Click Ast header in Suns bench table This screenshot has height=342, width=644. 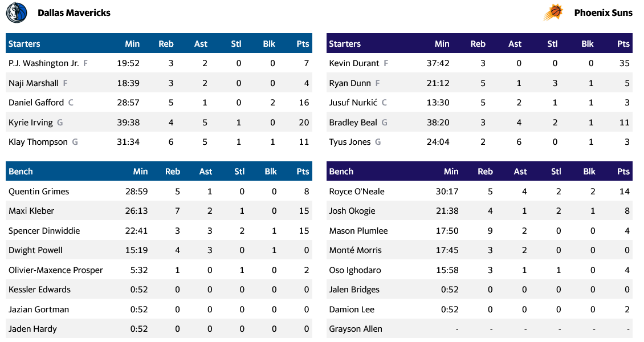520,172
